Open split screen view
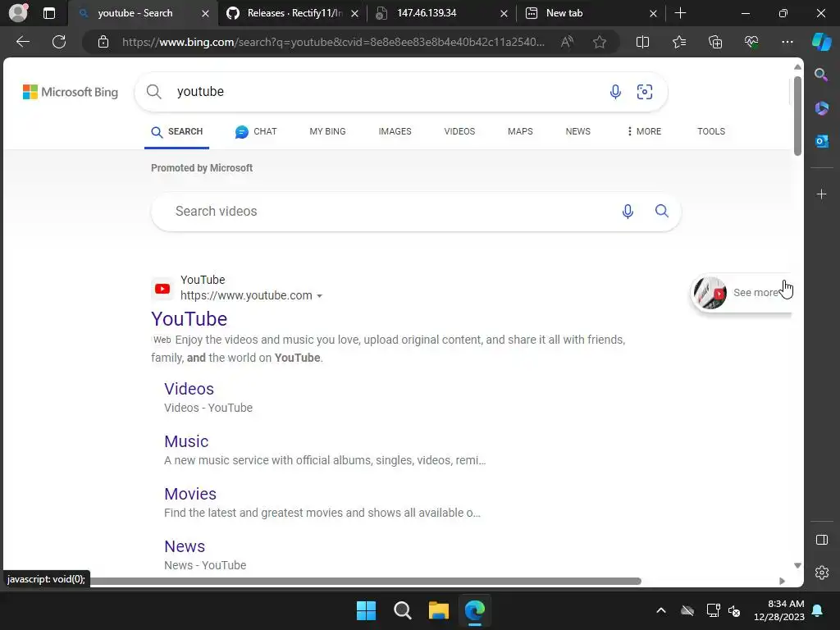This screenshot has height=630, width=840. click(642, 42)
